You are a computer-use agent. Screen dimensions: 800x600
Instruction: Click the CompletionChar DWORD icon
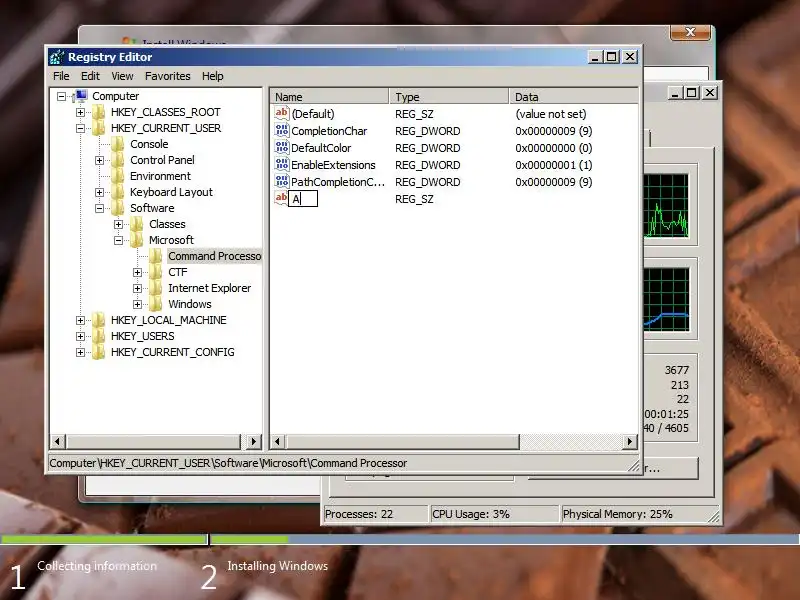coord(282,131)
